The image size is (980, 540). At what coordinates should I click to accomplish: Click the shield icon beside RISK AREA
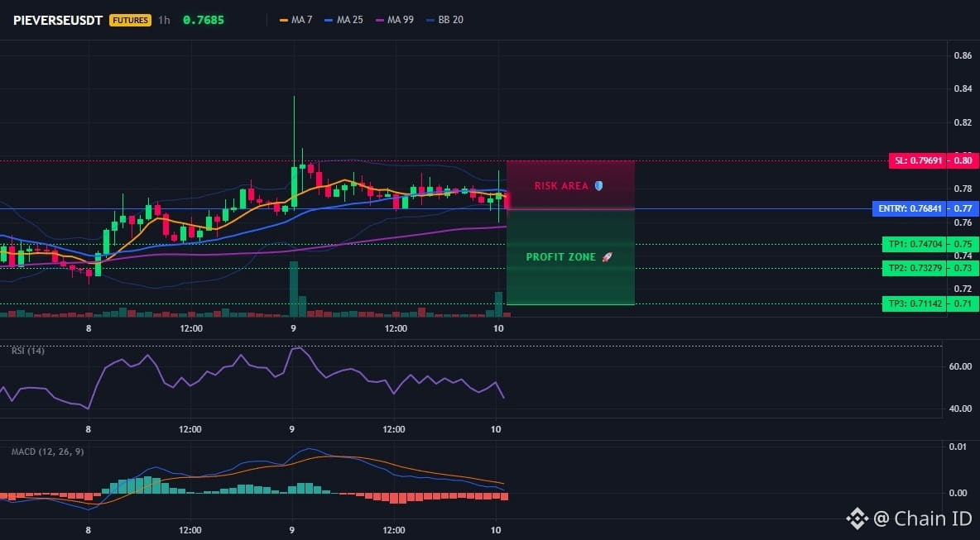tap(598, 185)
